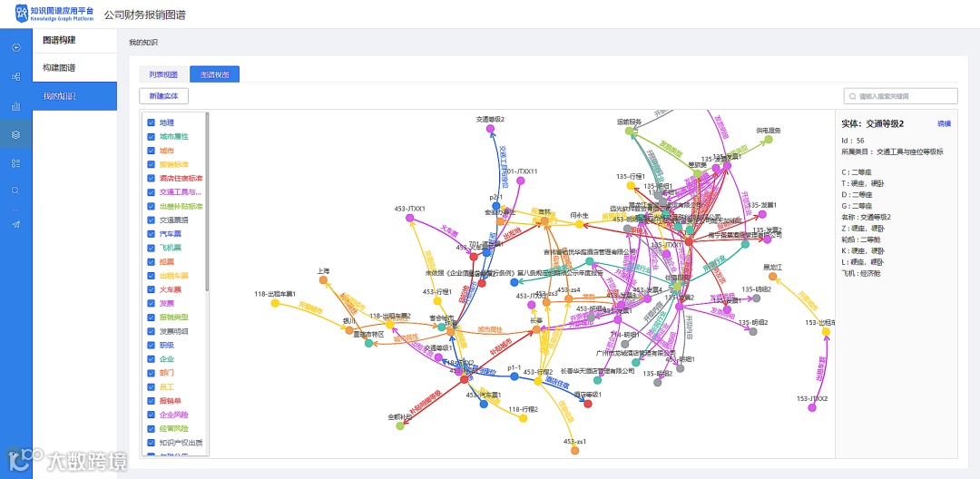Select the 交通等级2 graph node
The width and height of the screenshot is (980, 479).
pyautogui.click(x=490, y=129)
